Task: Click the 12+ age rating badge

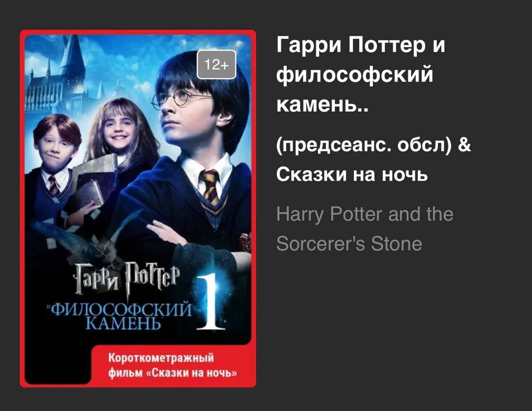Action: click(216, 65)
